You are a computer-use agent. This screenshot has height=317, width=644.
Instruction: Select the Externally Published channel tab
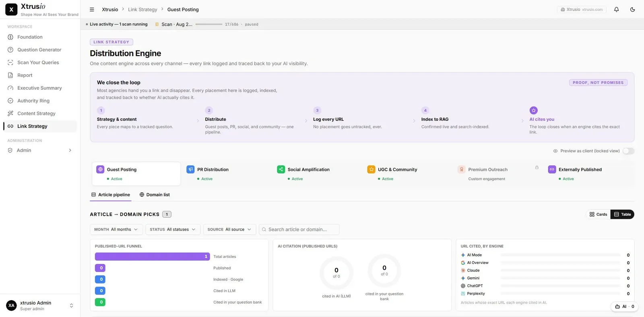tap(588, 174)
